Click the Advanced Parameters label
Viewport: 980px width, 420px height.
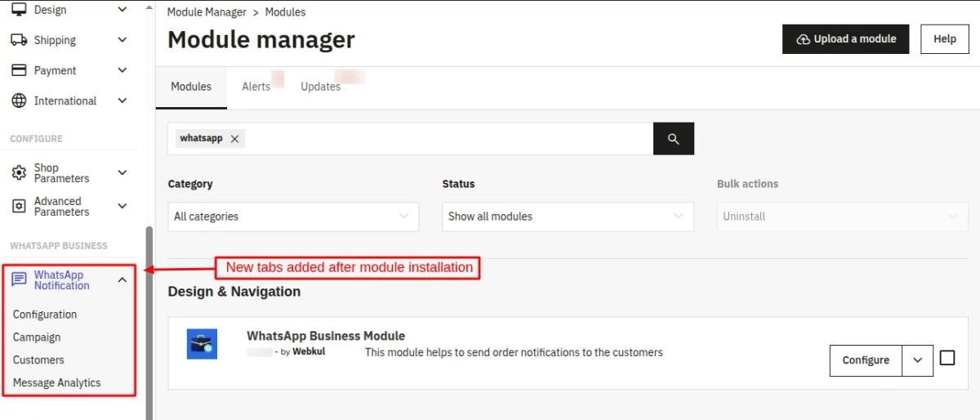(62, 207)
